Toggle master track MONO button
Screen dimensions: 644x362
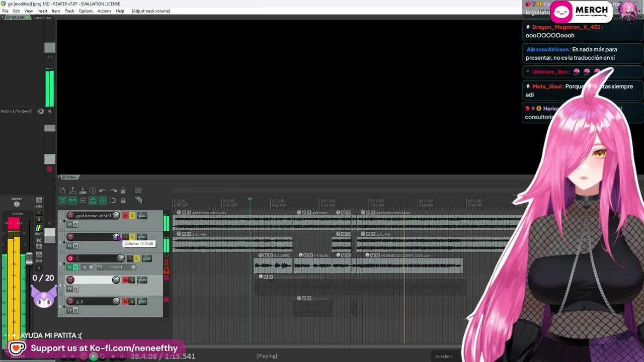[x=39, y=201]
